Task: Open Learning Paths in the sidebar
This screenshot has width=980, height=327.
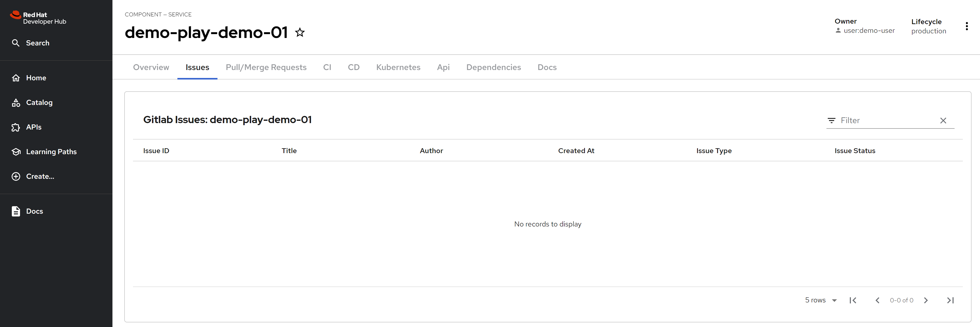Action: tap(51, 152)
